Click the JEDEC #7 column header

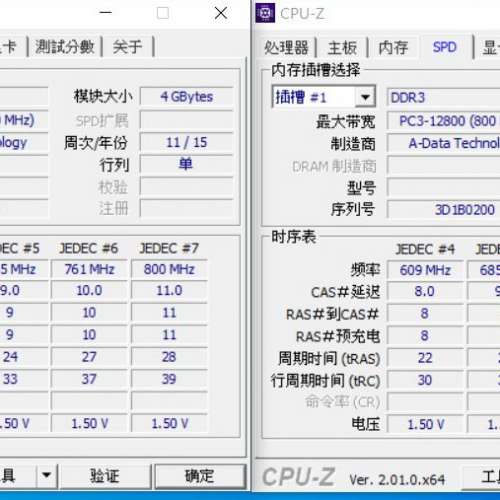point(169,248)
